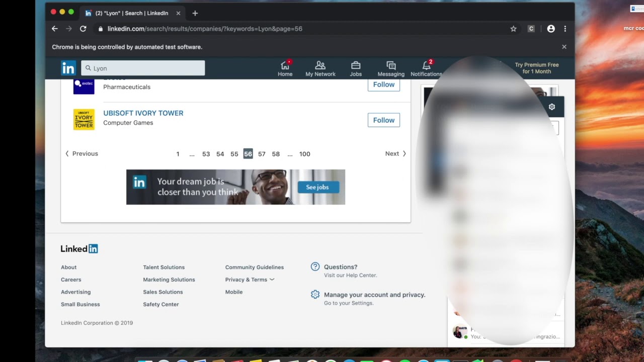This screenshot has height=362, width=644.
Task: Open Notifications with badge
Action: [426, 68]
